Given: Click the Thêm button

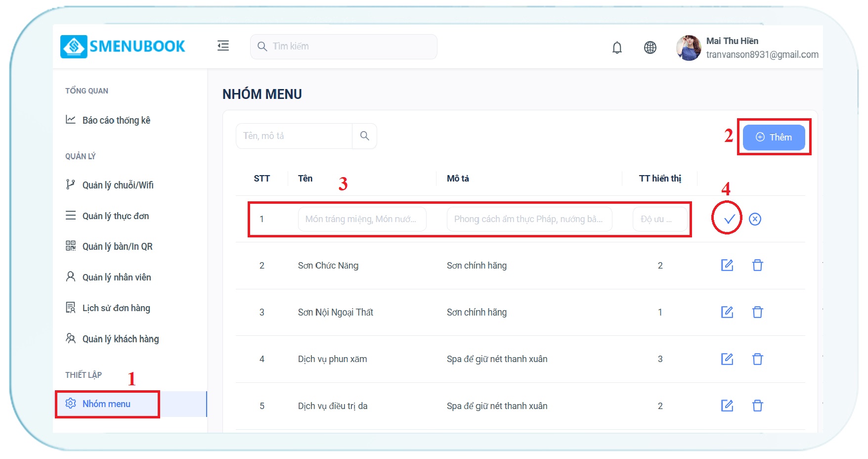Looking at the screenshot, I should point(774,138).
